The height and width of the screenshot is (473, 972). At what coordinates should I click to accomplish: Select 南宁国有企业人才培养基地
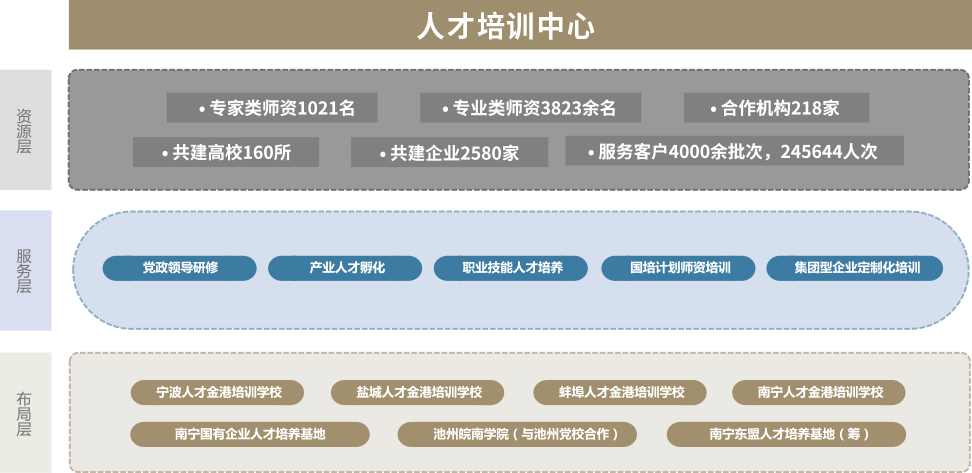tap(250, 434)
